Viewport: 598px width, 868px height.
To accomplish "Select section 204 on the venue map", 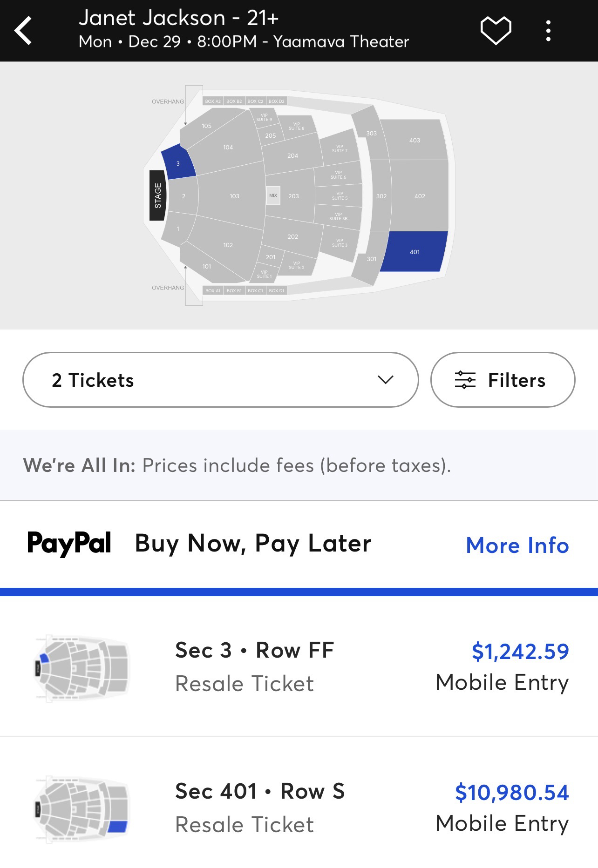I will (292, 156).
